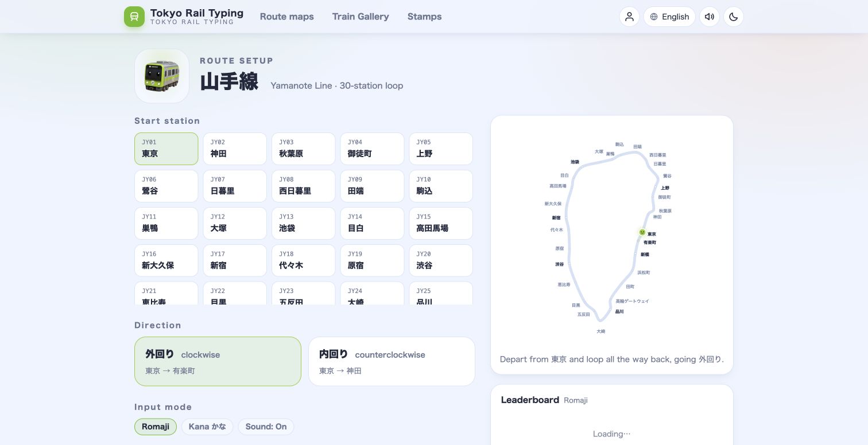The height and width of the screenshot is (445, 868).
Task: Mute sound with the speaker icon
Action: point(710,17)
